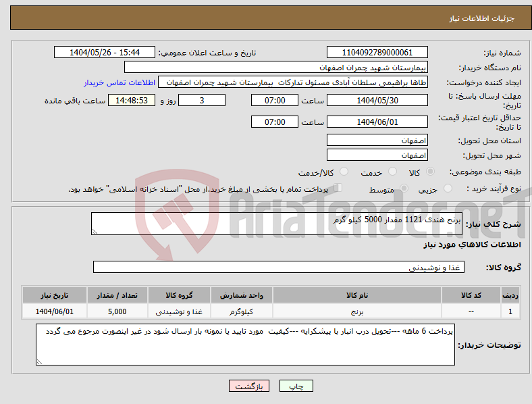Choose the متوسط purchase type radio

[404, 188]
